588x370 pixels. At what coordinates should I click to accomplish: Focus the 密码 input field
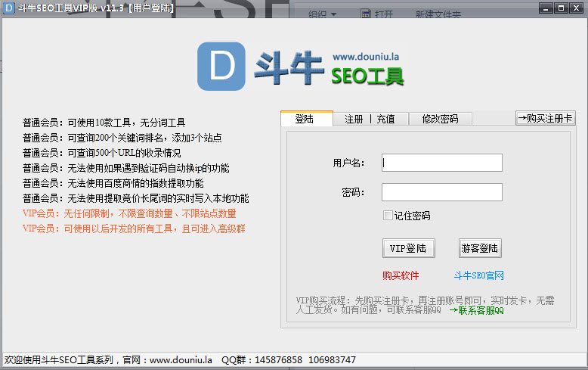441,192
